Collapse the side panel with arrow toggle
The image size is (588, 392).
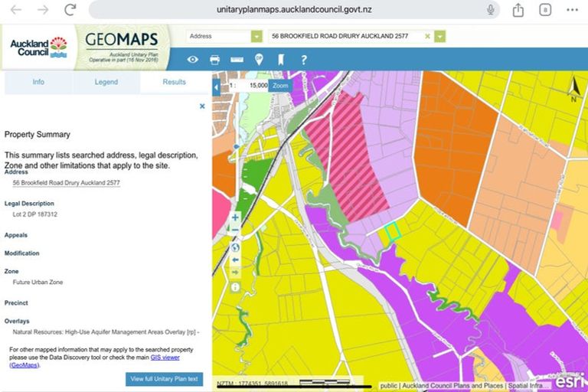point(216,87)
